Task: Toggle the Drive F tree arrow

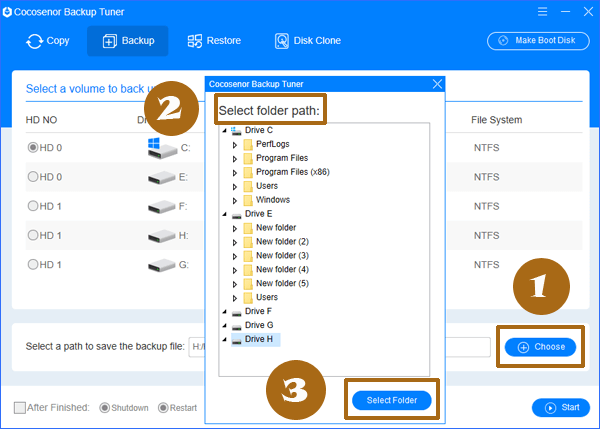Action: point(225,312)
